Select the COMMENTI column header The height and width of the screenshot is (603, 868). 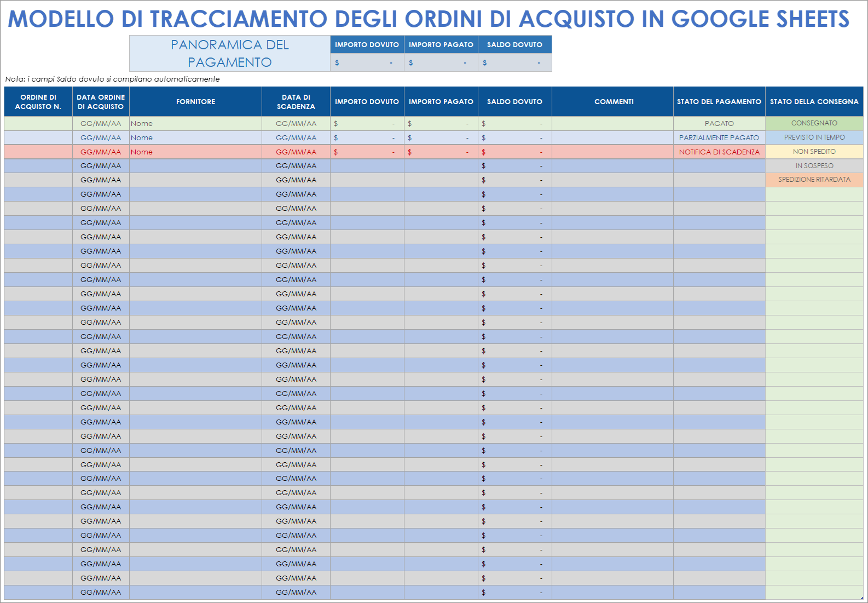[614, 101]
